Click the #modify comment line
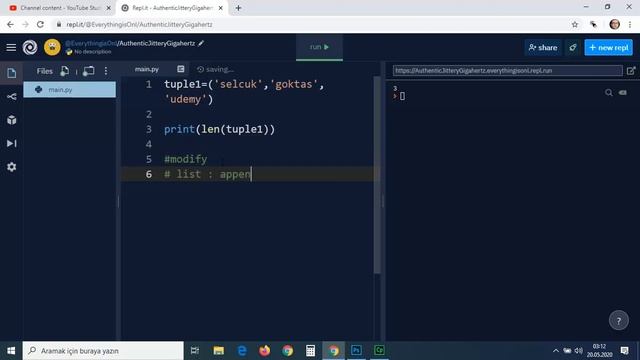 pos(186,159)
